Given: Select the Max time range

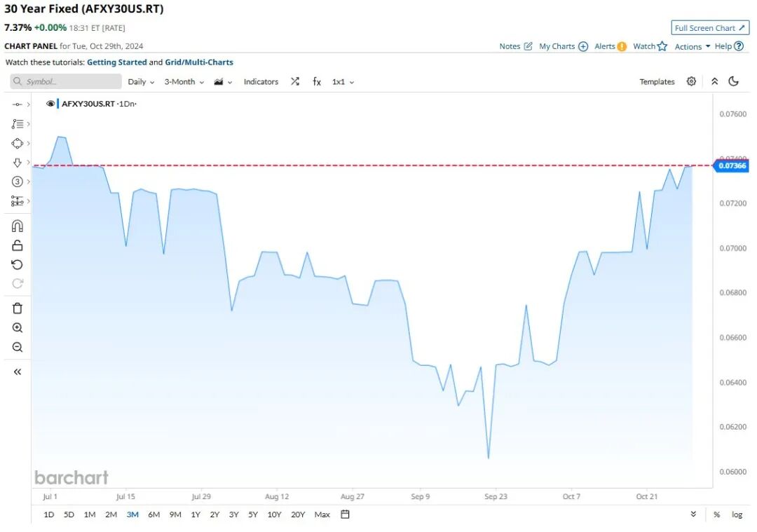Looking at the screenshot, I should point(322,514).
